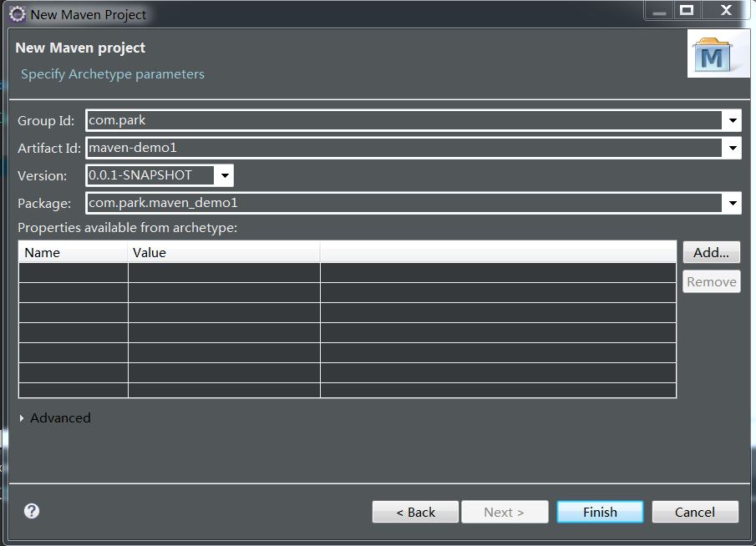Image resolution: width=756 pixels, height=546 pixels.
Task: Click the help question mark icon
Action: click(32, 511)
